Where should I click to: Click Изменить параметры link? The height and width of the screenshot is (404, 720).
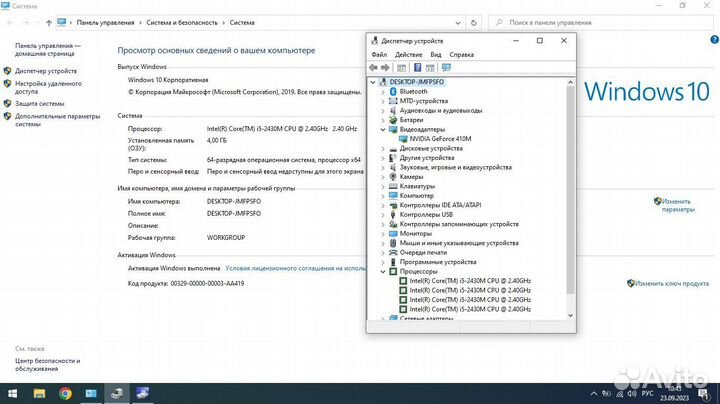678,205
